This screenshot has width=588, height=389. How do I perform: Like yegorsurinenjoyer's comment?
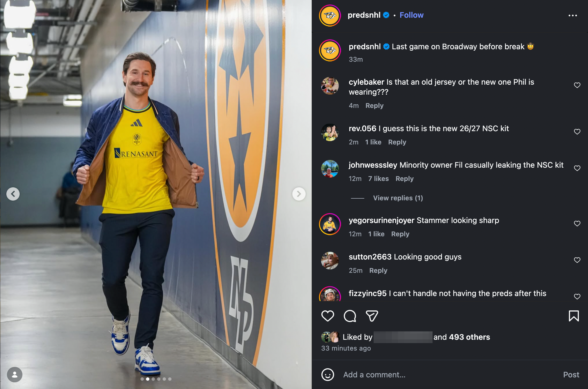click(x=577, y=224)
